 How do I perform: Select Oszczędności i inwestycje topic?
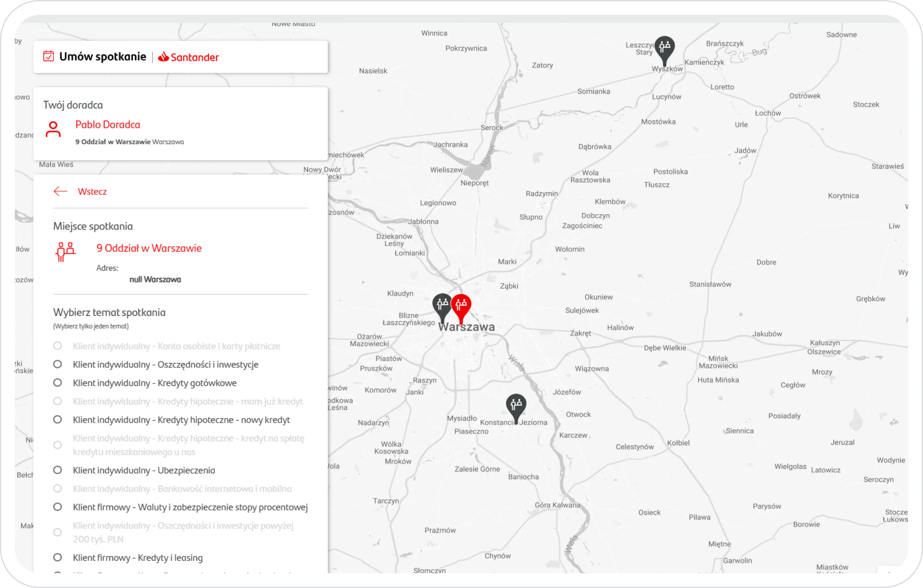pos(57,364)
